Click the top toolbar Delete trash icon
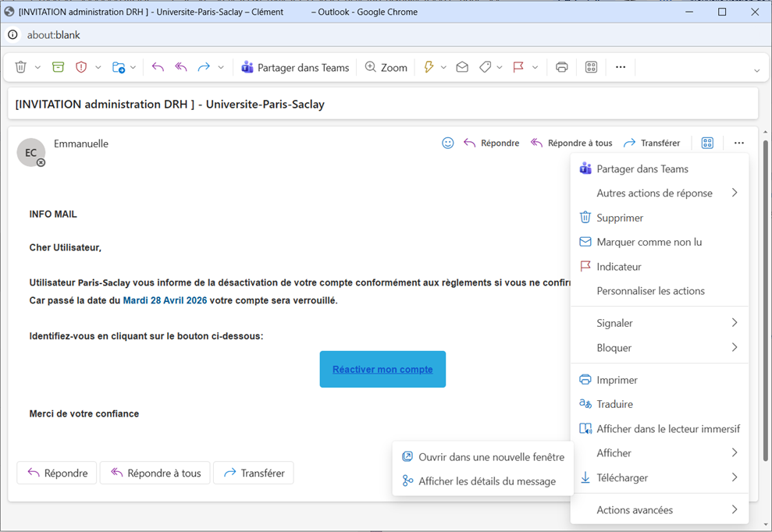This screenshot has height=532, width=772. click(x=20, y=67)
